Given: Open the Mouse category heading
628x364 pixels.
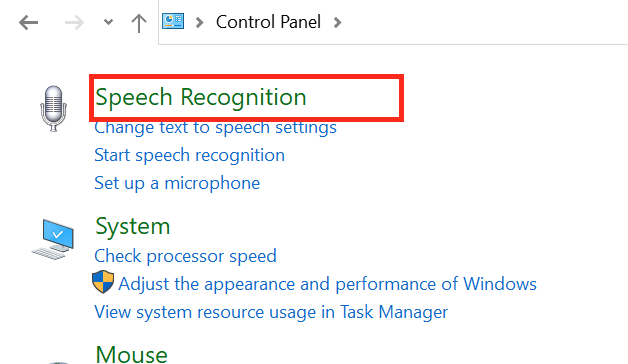Looking at the screenshot, I should tap(131, 354).
